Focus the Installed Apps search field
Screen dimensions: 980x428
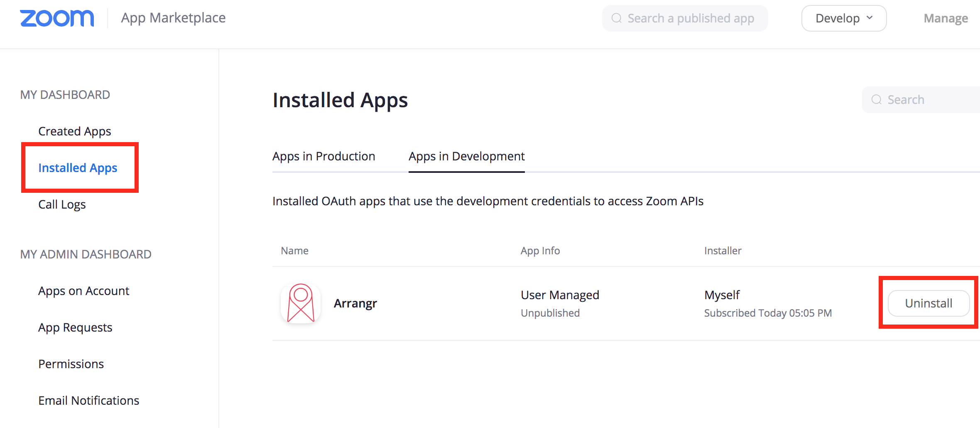tap(921, 100)
